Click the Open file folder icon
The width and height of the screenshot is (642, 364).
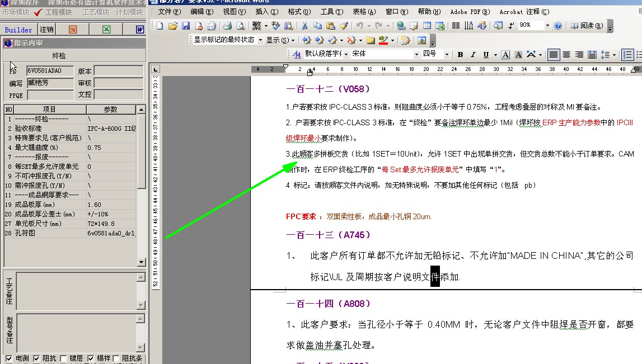tap(172, 26)
